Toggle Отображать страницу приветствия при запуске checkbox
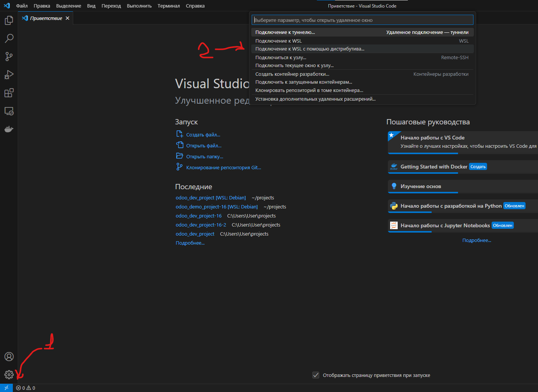The height and width of the screenshot is (392, 538). pyautogui.click(x=316, y=375)
